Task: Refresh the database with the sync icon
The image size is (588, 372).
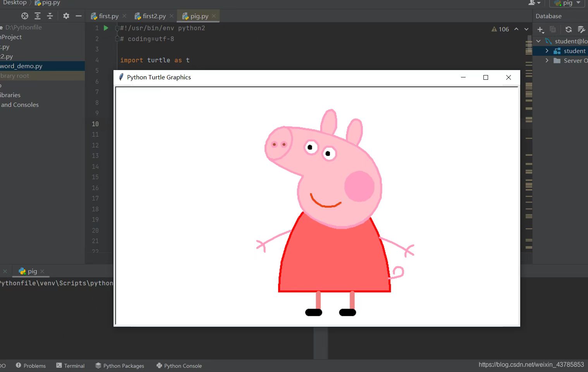Action: tap(569, 29)
